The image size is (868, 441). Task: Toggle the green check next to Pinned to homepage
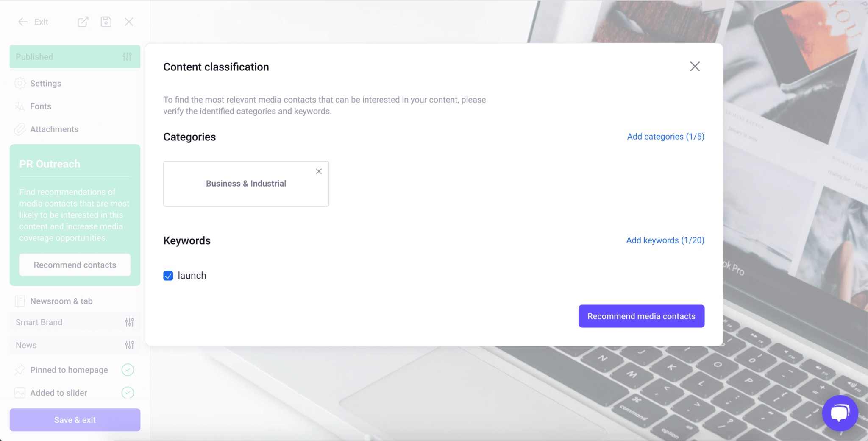[x=128, y=369]
